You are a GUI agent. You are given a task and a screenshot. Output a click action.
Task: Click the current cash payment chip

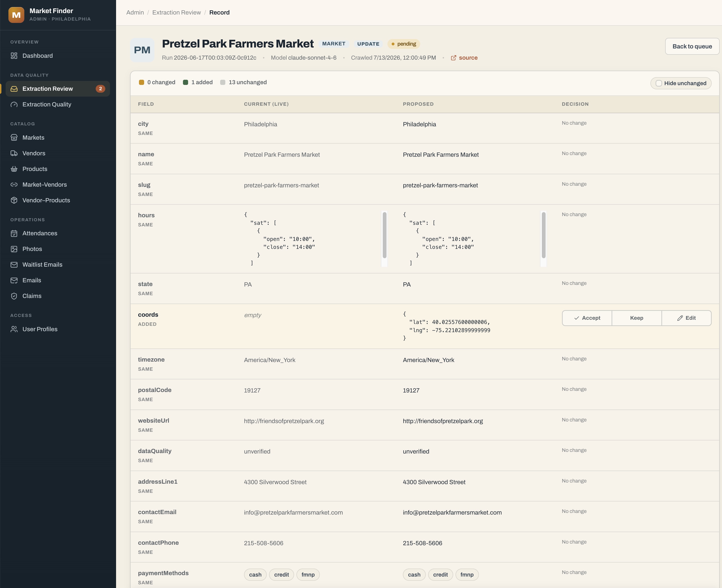click(x=255, y=575)
